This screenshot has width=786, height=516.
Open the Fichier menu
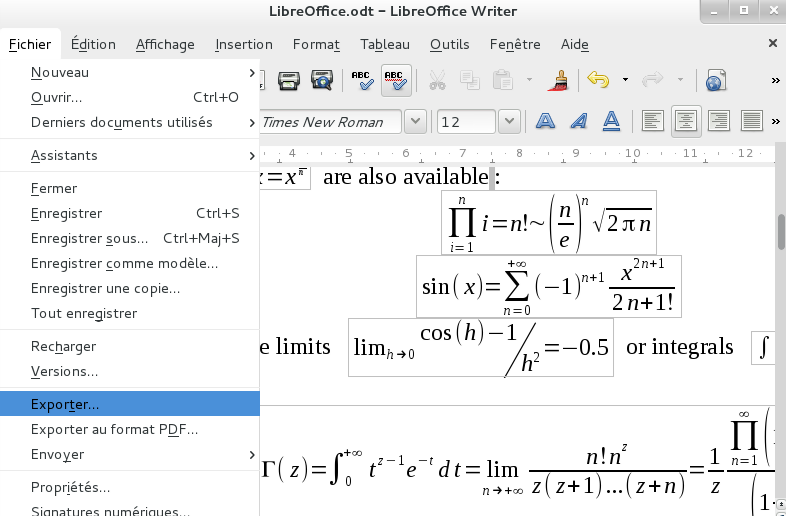(30, 45)
